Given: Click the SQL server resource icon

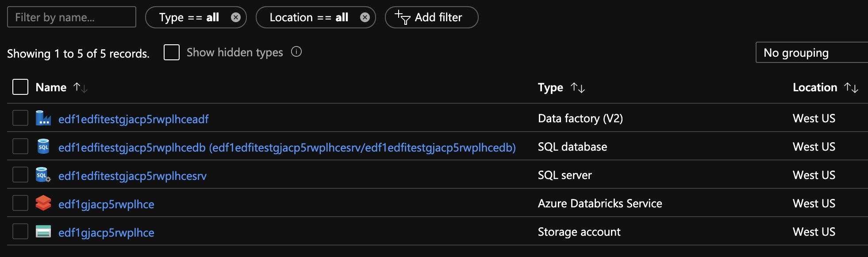Looking at the screenshot, I should point(43,175).
